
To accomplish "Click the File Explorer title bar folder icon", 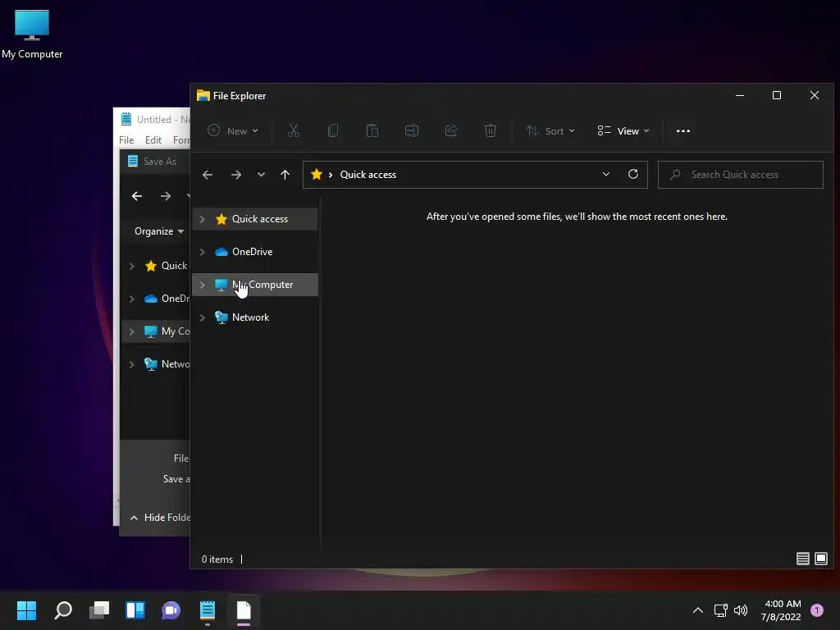I will [x=203, y=95].
